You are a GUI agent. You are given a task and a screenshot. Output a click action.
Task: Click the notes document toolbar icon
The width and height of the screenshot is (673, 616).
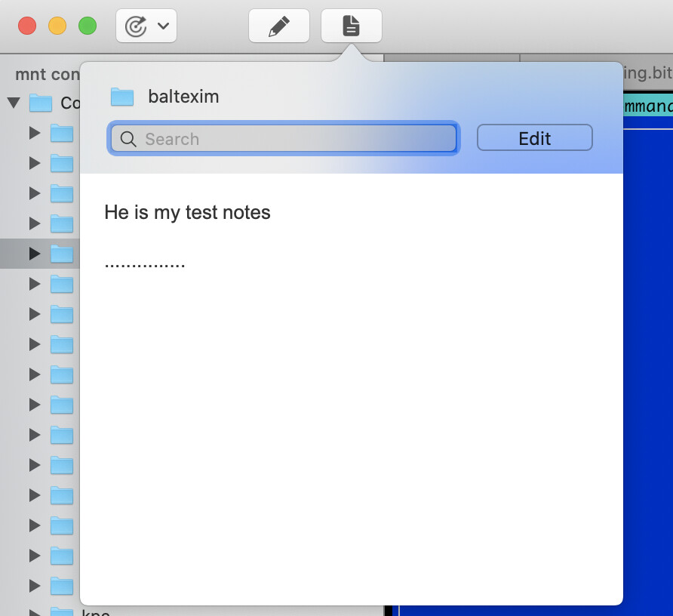(351, 26)
